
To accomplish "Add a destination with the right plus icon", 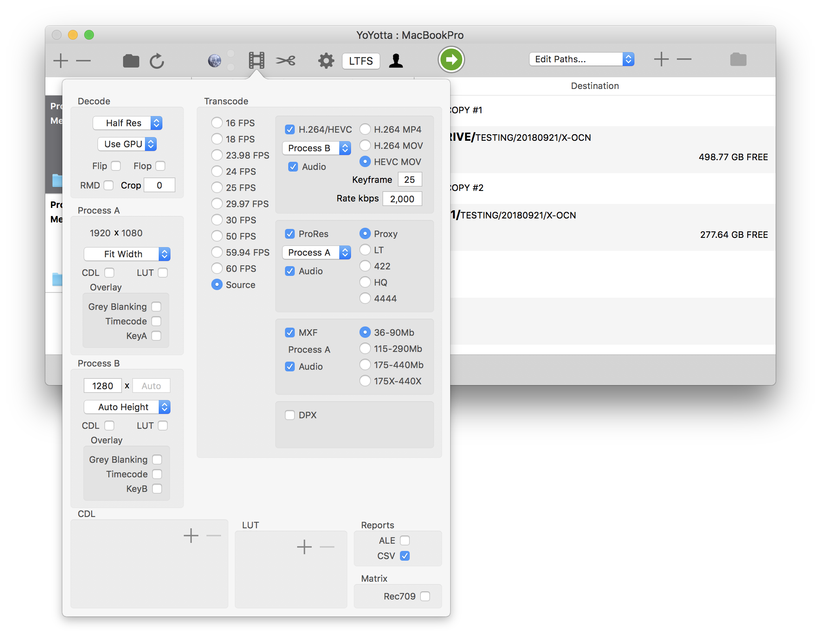I will coord(661,59).
